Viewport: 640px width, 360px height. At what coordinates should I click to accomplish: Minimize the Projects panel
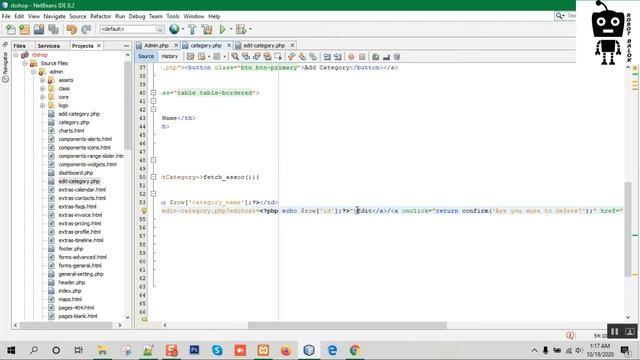click(126, 46)
